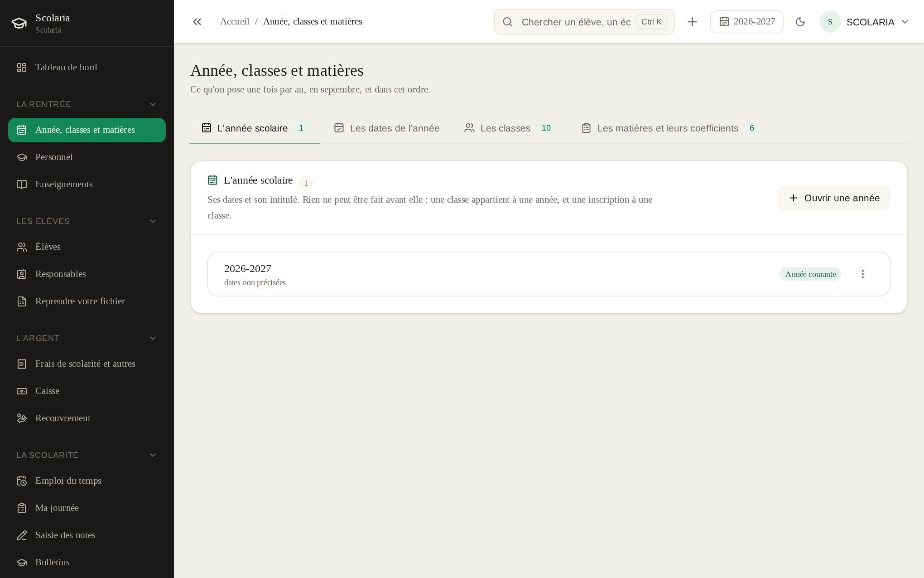This screenshot has width=924, height=578.
Task: Click the Ouvrir une année button
Action: pos(834,198)
